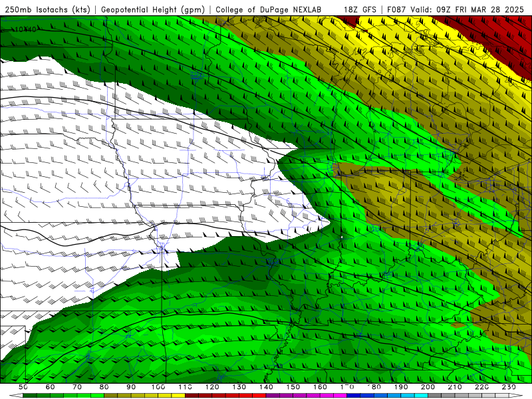
Task: Click the '250mb Isotachs (kts)' title text
Action: 47,9
